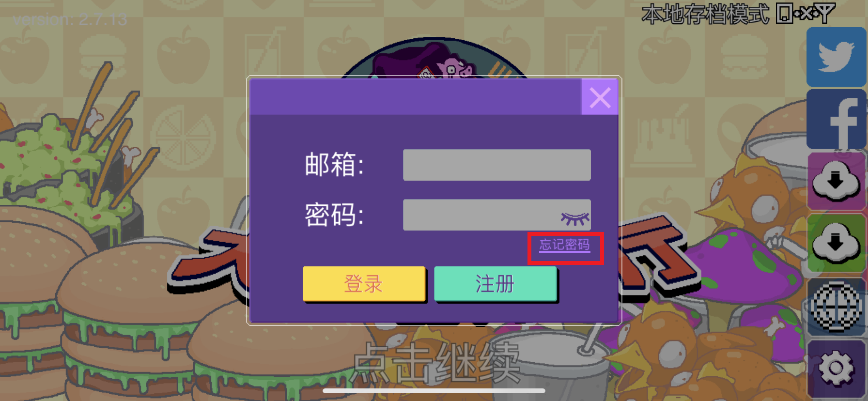The image size is (868, 401).
Task: Tap the green cloud download icon
Action: click(837, 243)
